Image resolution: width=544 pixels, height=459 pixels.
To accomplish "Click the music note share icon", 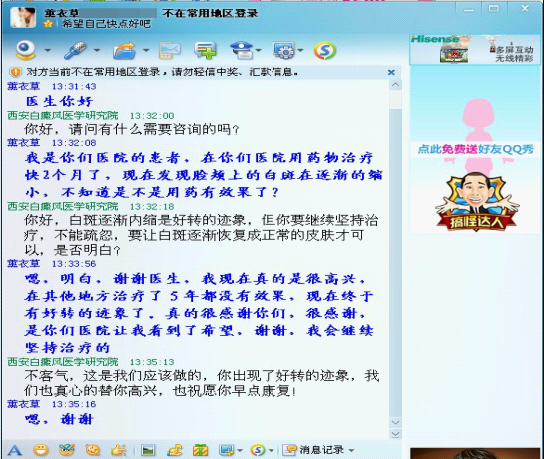I will [175, 450].
